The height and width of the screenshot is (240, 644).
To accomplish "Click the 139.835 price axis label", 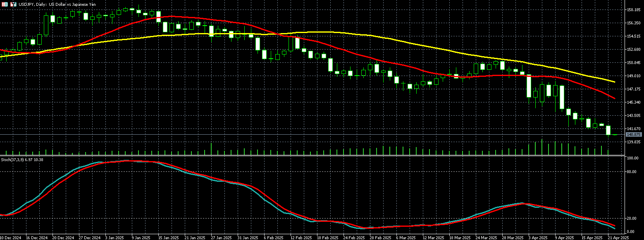I will tap(634, 142).
